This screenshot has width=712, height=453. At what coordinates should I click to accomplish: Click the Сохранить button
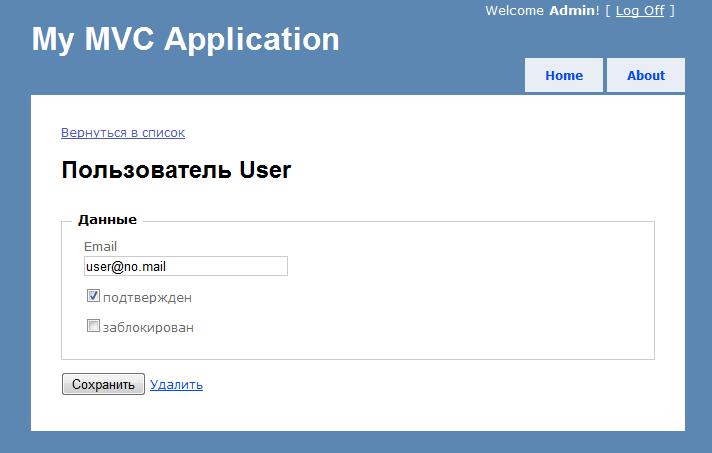103,384
